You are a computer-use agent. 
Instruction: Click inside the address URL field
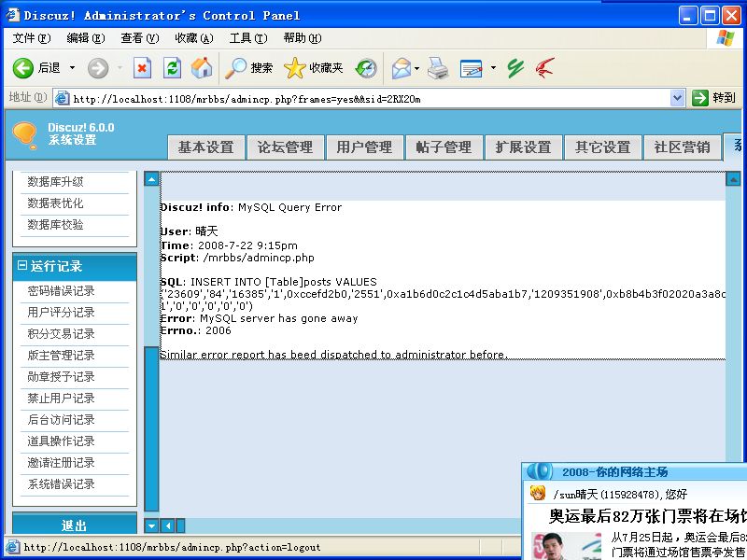[x=369, y=98]
